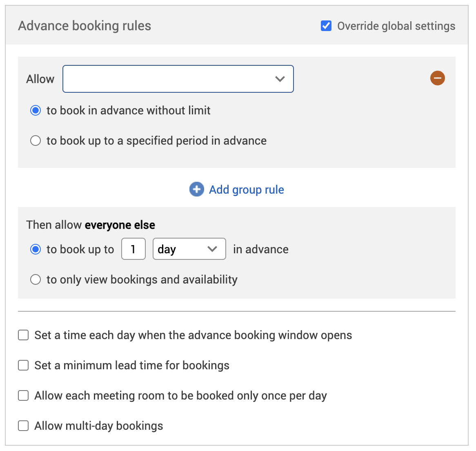This screenshot has width=476, height=451.
Task: Click the 'Advance booking rules' heading
Action: [x=85, y=26]
